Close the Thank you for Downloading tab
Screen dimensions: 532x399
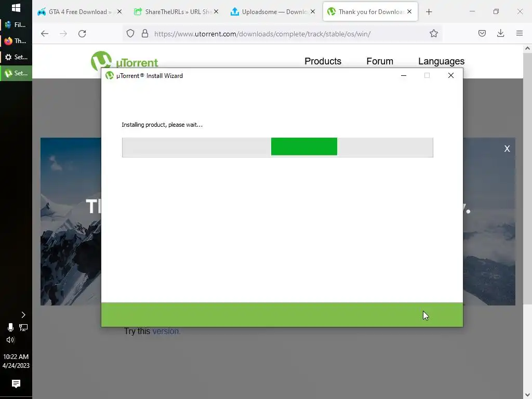click(409, 12)
